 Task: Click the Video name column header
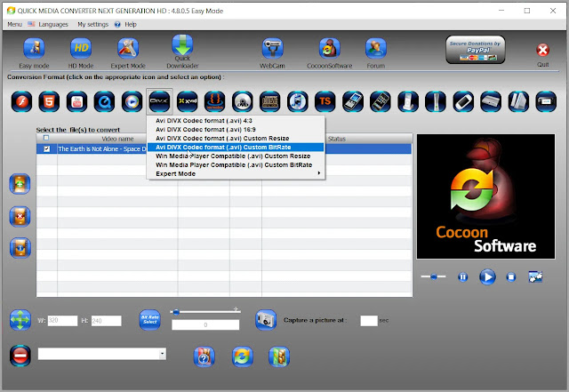117,139
